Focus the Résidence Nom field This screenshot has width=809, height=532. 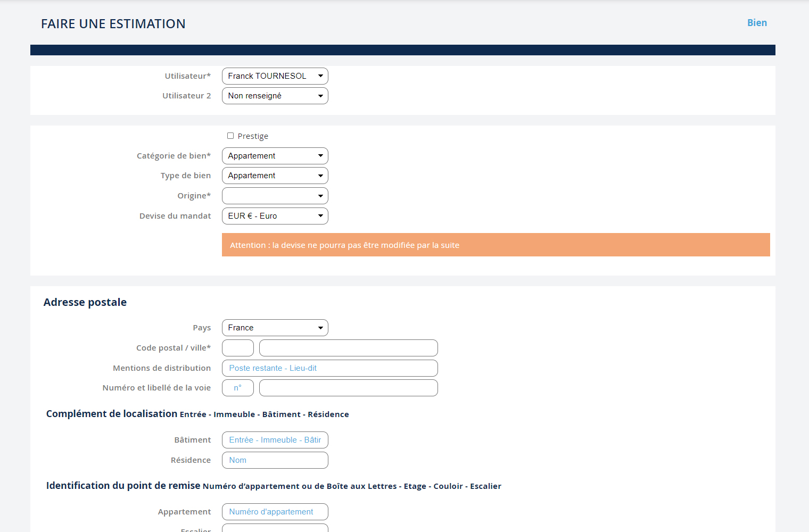pyautogui.click(x=275, y=460)
